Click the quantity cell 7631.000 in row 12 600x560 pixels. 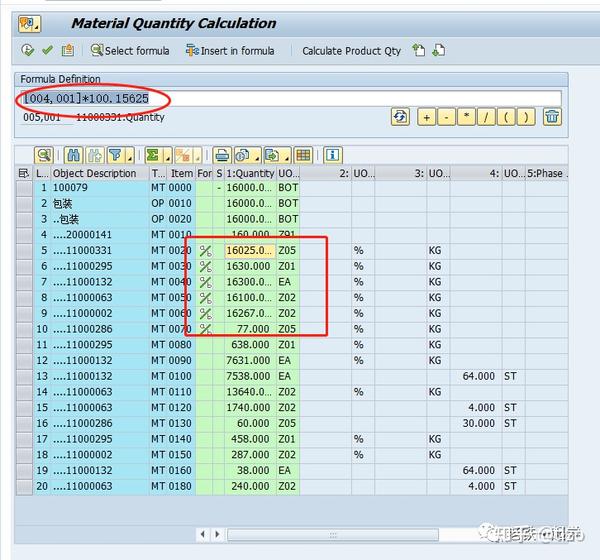pos(250,361)
